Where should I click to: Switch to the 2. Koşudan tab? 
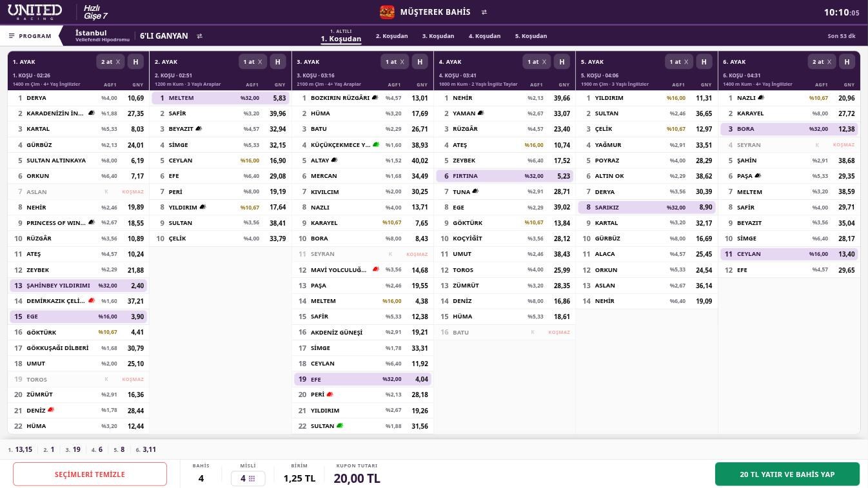[x=392, y=36]
